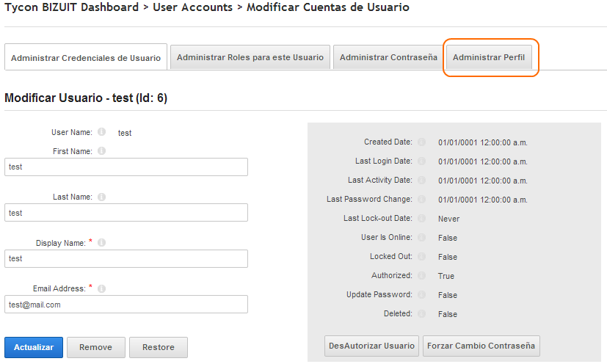
Task: Click the info icon beside Locked Out
Action: pyautogui.click(x=422, y=257)
